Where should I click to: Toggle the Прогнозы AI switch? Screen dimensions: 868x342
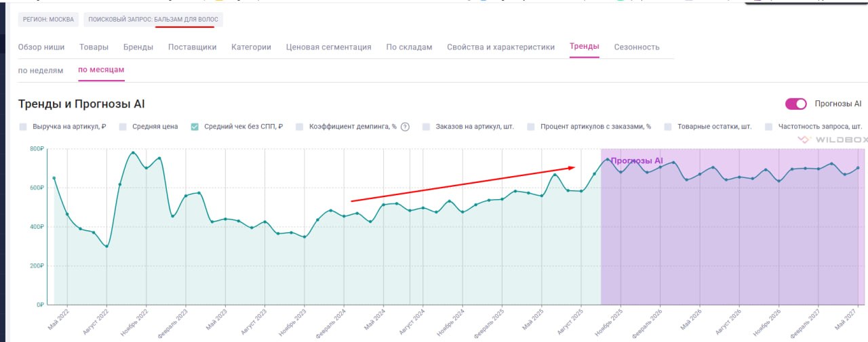click(x=796, y=104)
